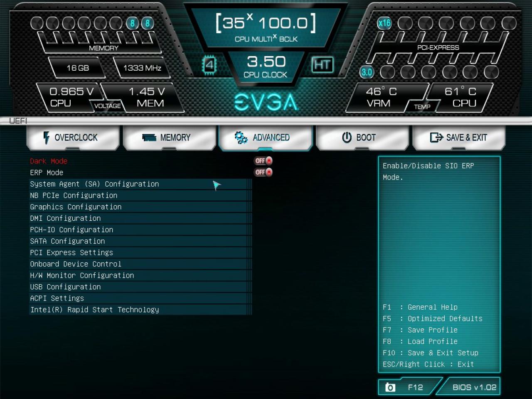Viewport: 532px width, 399px height.
Task: Open DMI Configuration submenu
Action: [x=140, y=218]
